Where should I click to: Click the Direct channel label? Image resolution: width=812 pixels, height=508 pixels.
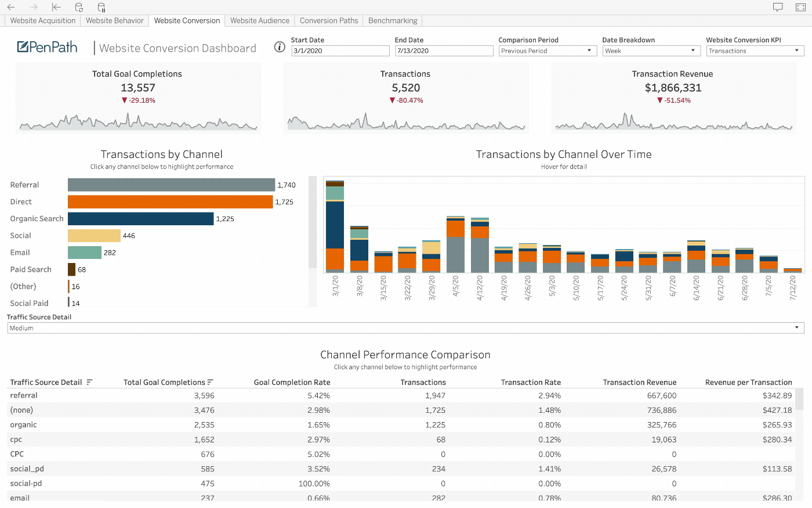pyautogui.click(x=21, y=201)
